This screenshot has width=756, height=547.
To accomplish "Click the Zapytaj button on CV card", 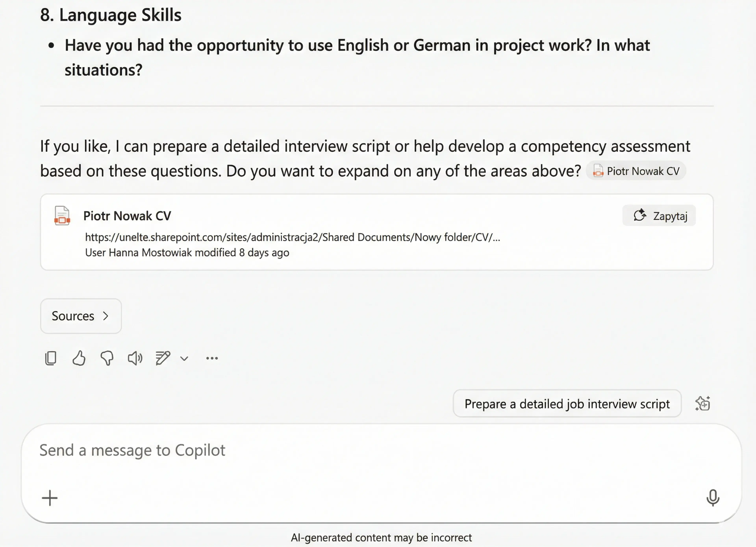I will pyautogui.click(x=659, y=216).
